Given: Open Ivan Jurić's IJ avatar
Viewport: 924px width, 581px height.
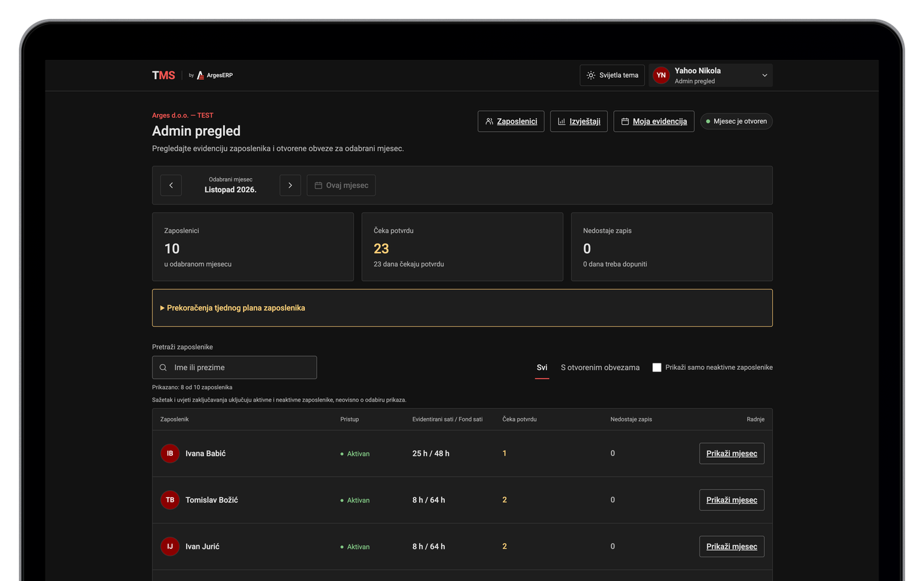Looking at the screenshot, I should click(170, 546).
